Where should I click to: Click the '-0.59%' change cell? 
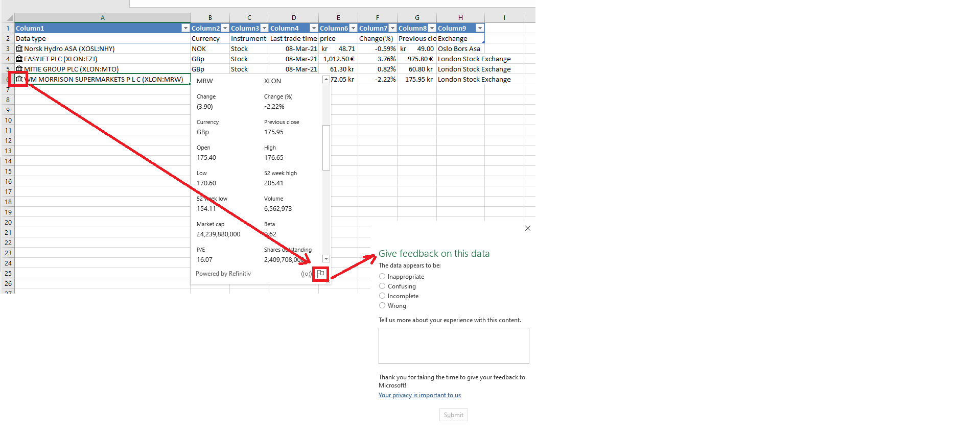[378, 48]
